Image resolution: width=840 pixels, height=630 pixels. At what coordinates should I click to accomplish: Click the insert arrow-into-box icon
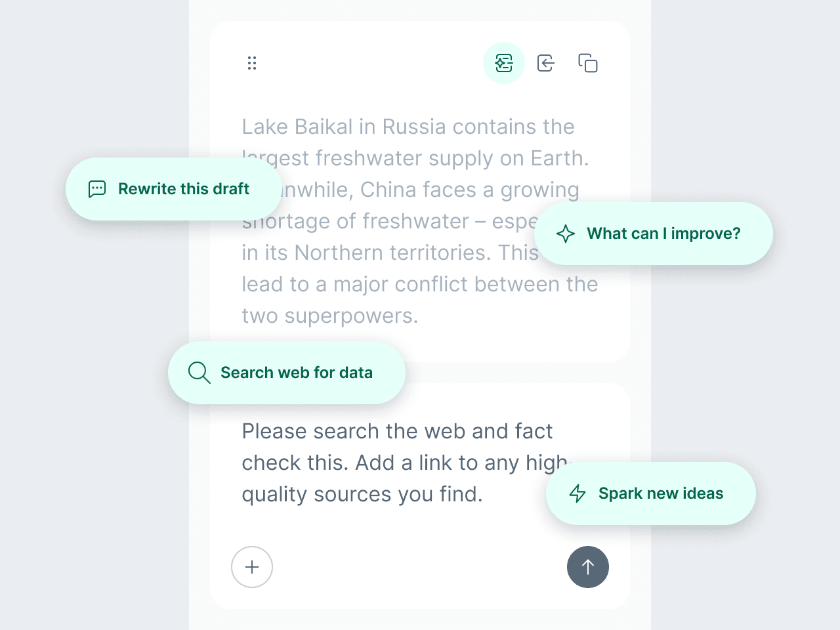(x=545, y=63)
